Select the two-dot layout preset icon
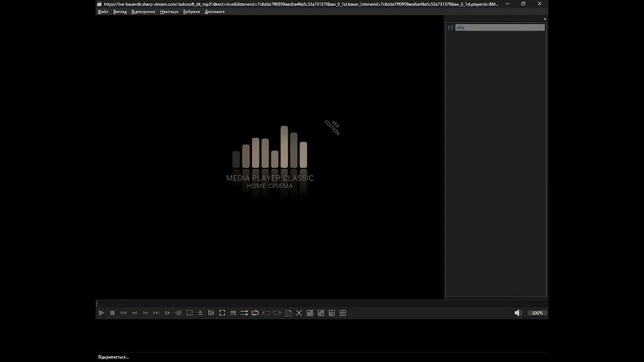The image size is (644, 362). click(x=321, y=313)
